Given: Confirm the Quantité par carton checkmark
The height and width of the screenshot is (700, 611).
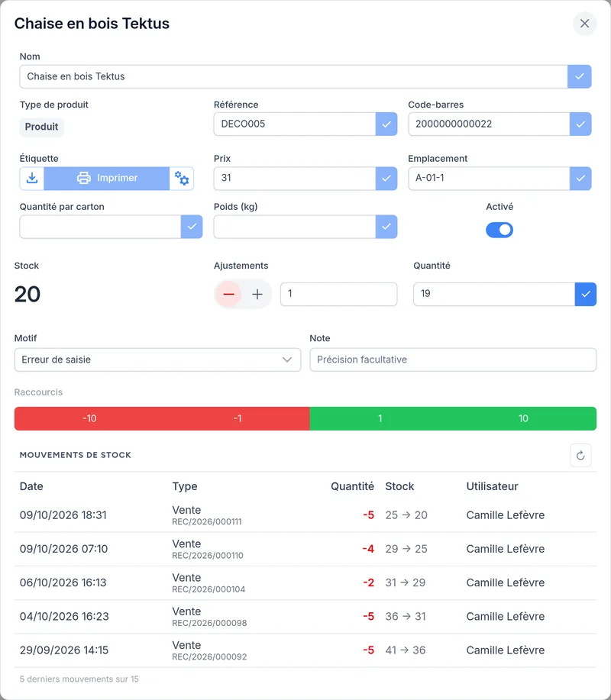Looking at the screenshot, I should click(192, 227).
